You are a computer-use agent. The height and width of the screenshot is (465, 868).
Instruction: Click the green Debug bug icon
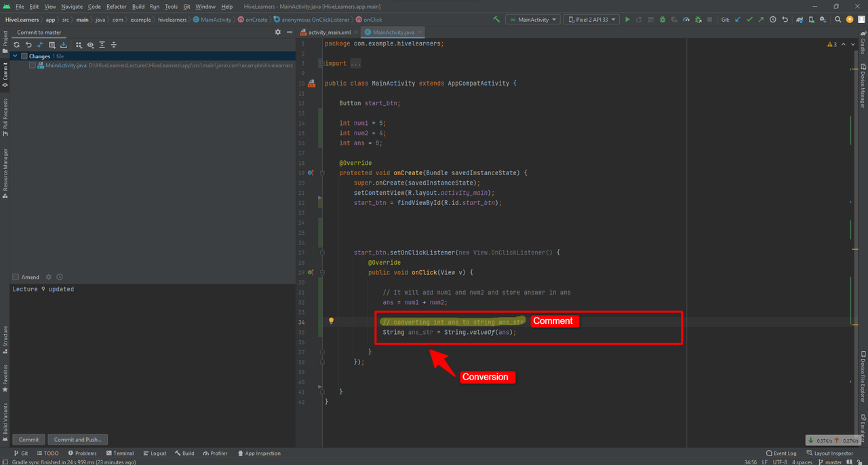tap(663, 20)
